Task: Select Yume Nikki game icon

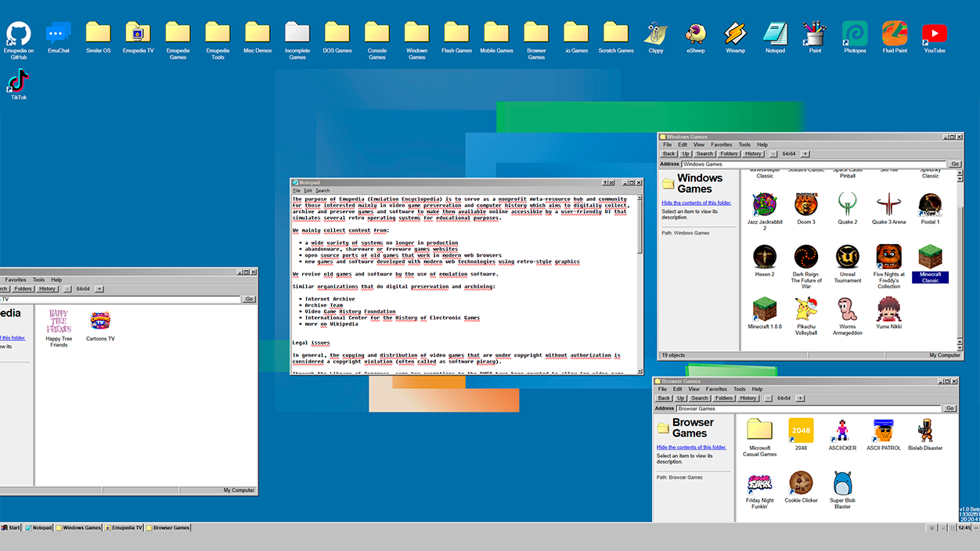Action: [889, 313]
